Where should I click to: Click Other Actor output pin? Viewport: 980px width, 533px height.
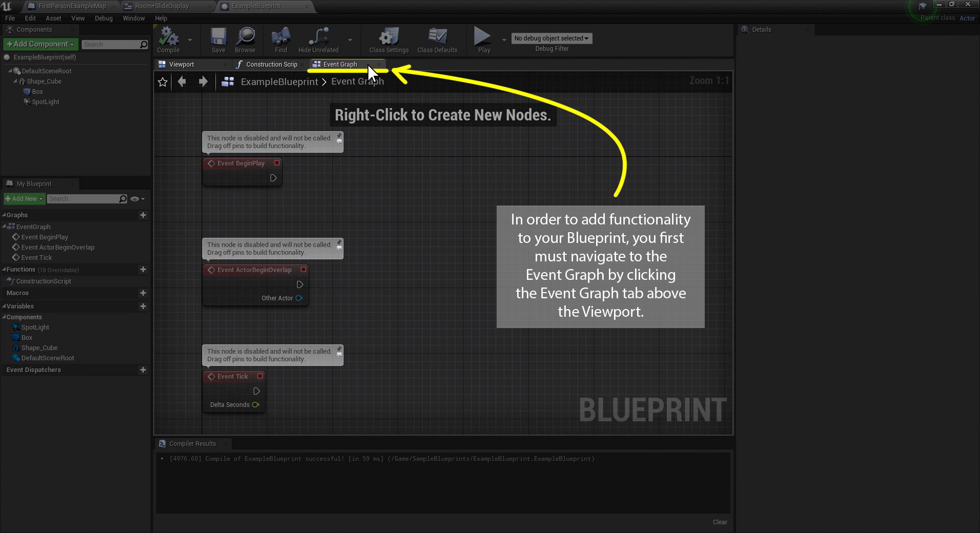pyautogui.click(x=299, y=298)
